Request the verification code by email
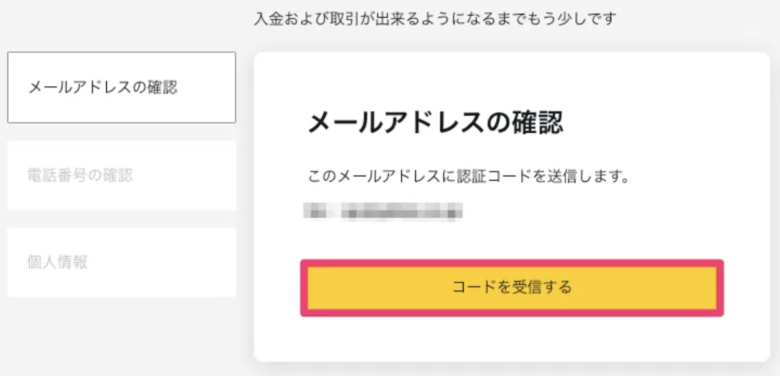The height and width of the screenshot is (376, 780). pyautogui.click(x=512, y=287)
